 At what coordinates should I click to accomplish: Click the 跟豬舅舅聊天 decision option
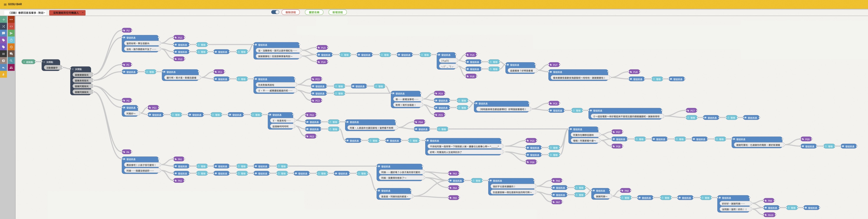pyautogui.click(x=82, y=75)
